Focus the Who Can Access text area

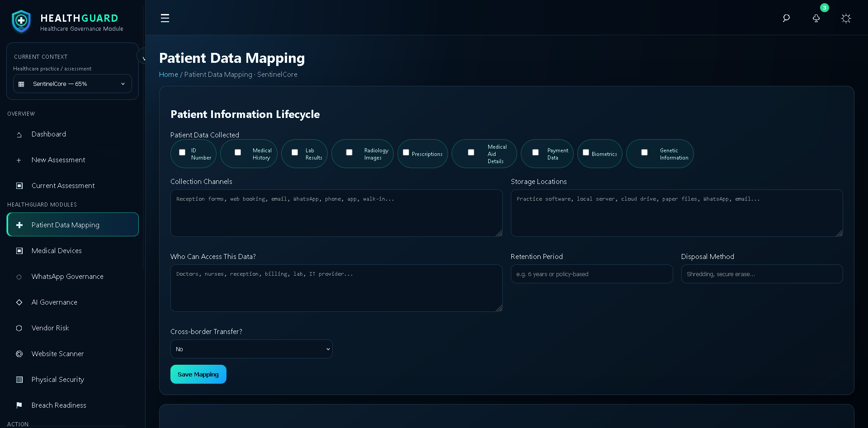tap(336, 288)
